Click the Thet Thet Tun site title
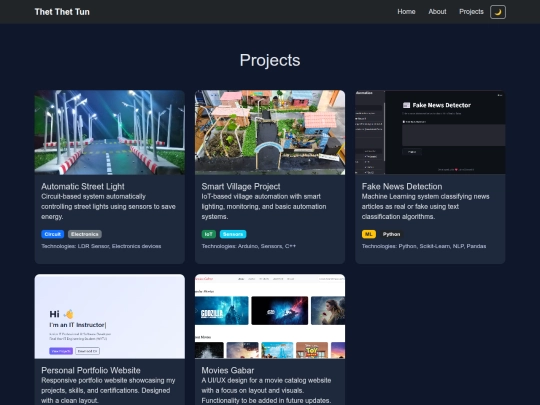540x405 pixels. (62, 12)
